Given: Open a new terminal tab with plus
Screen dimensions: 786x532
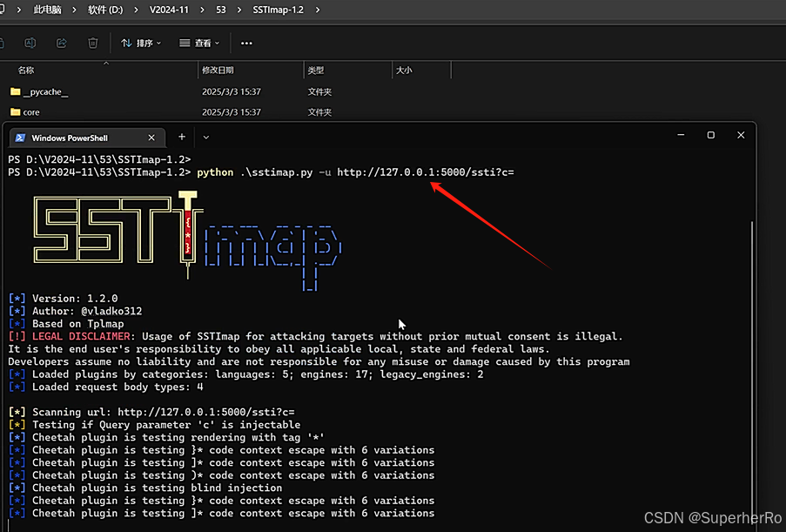Looking at the screenshot, I should click(x=181, y=137).
